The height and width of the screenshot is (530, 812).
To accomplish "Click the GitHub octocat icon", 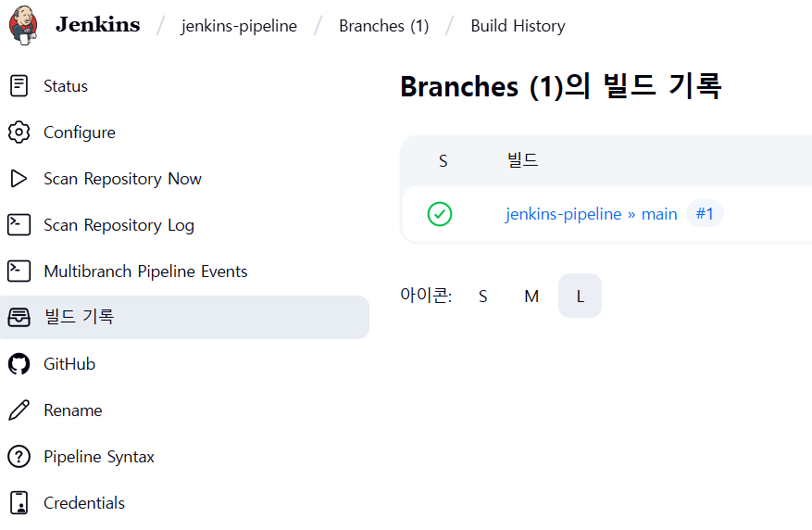I will click(x=19, y=364).
